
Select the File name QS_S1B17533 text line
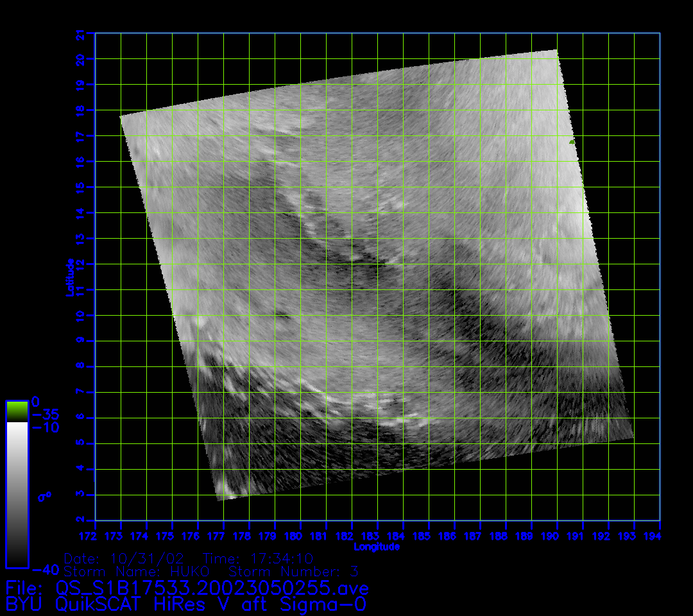(x=187, y=588)
